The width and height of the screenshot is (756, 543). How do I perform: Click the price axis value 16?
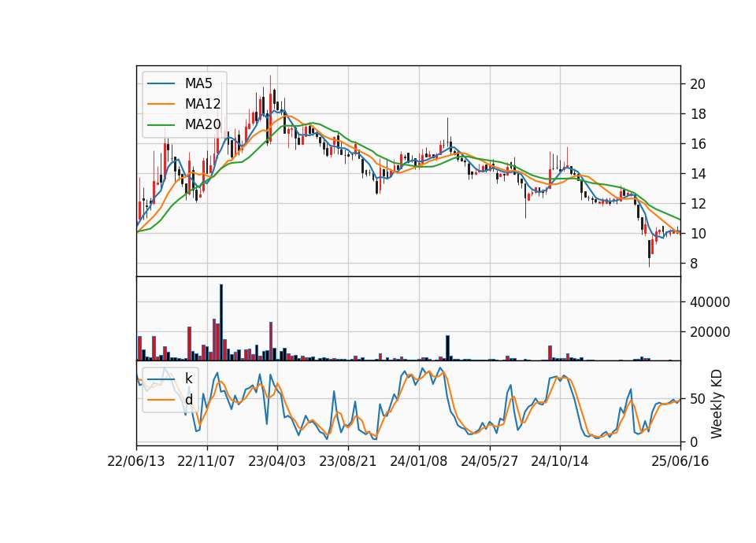tap(698, 144)
